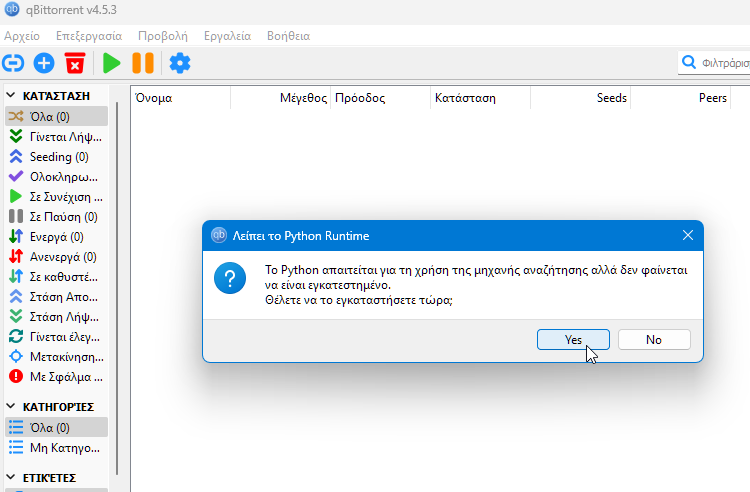Click the sidebar vertical scrollbar
Screen dimensions: 750x492
click(x=117, y=288)
